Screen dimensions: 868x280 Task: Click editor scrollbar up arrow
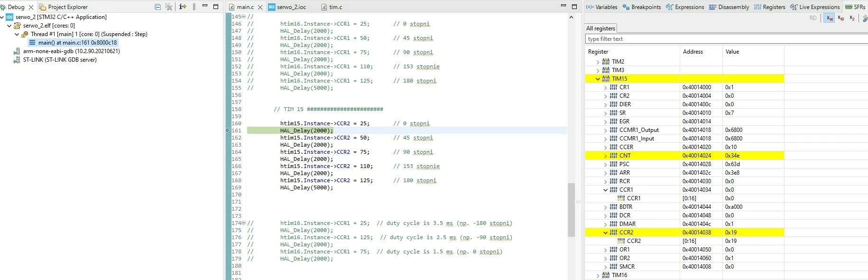click(572, 17)
